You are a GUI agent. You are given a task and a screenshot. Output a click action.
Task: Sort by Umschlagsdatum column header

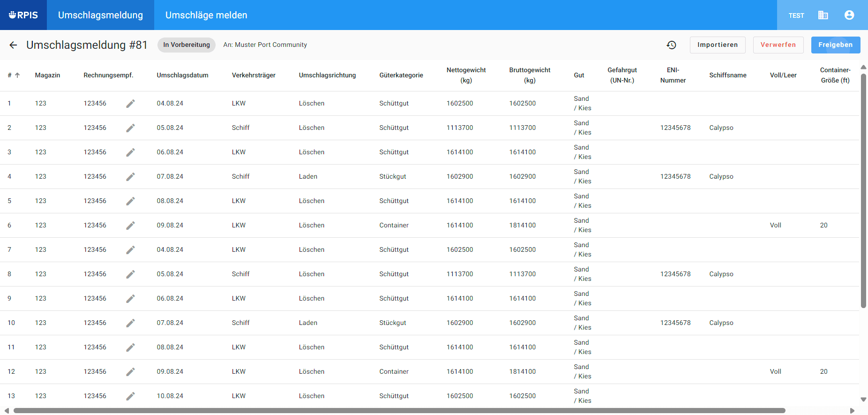[x=182, y=75]
